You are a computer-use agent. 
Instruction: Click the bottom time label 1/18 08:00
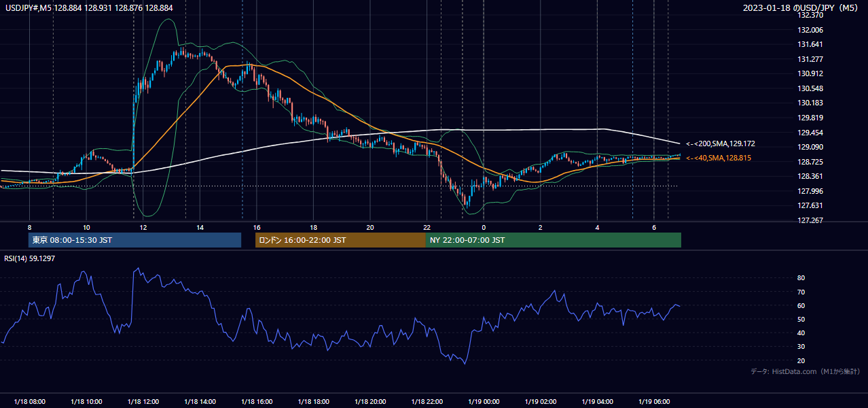[29, 401]
